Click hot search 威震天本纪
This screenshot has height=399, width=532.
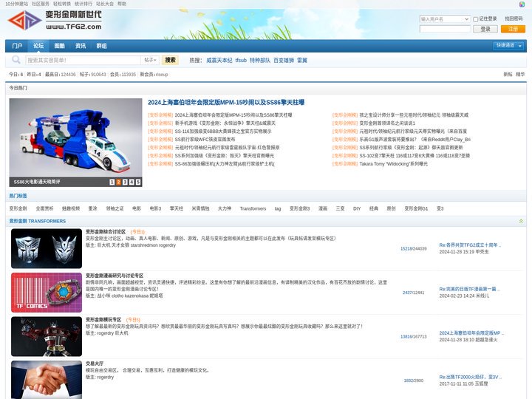(219, 61)
